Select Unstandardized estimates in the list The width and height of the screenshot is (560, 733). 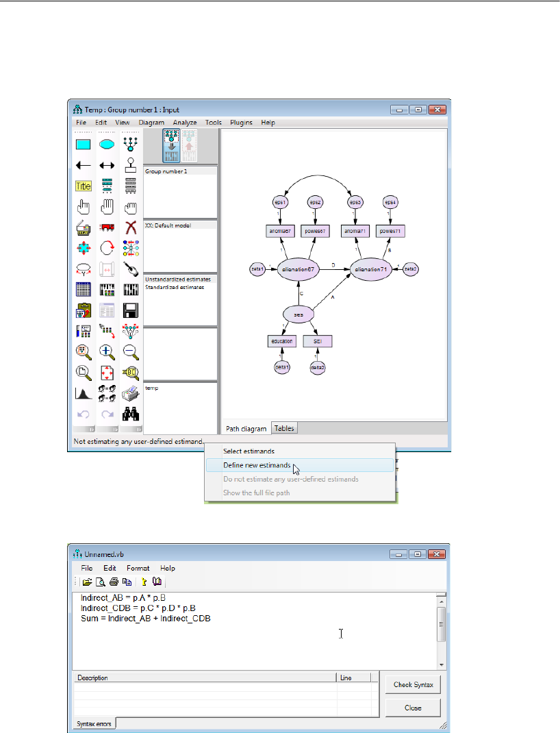pos(180,279)
